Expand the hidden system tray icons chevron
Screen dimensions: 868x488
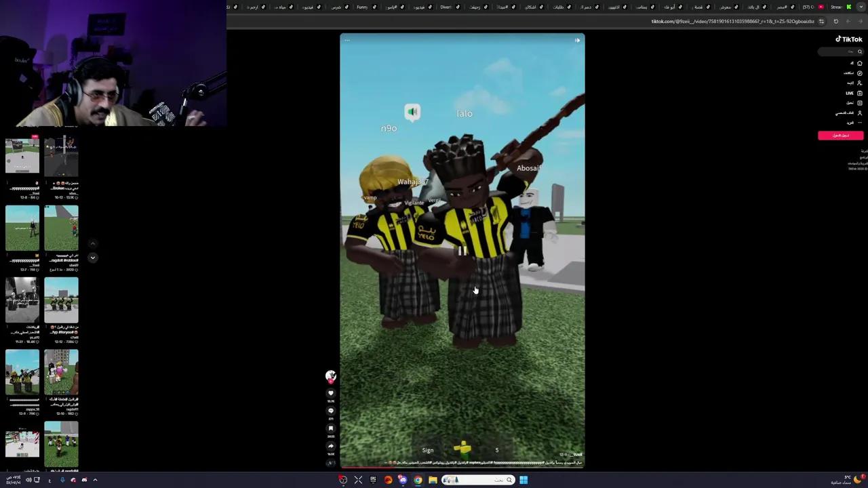pyautogui.click(x=95, y=480)
